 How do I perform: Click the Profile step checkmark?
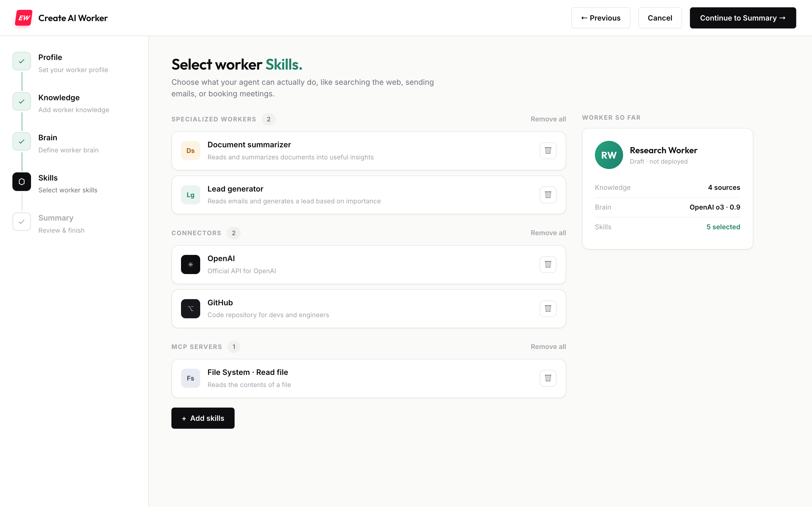pyautogui.click(x=22, y=61)
